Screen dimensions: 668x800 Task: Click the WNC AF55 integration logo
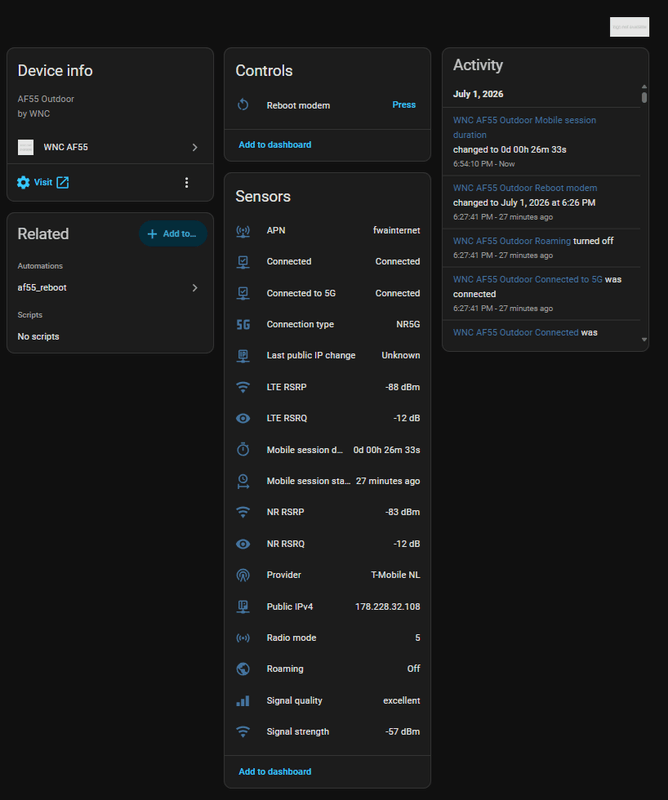click(26, 147)
